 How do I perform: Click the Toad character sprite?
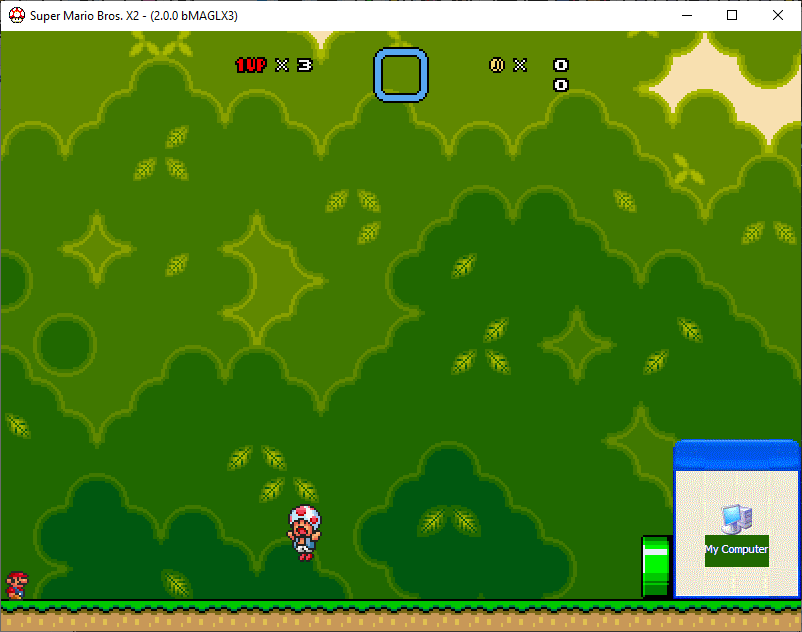point(304,533)
